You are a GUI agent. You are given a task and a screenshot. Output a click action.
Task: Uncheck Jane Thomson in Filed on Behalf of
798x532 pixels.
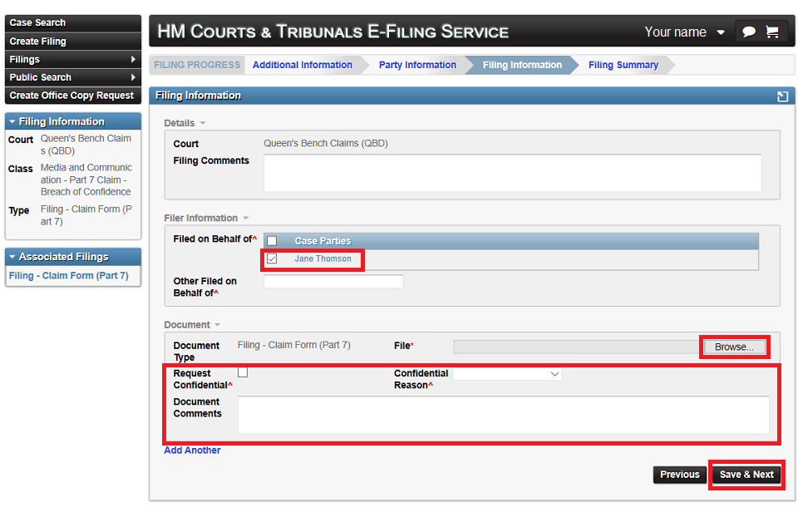272,259
